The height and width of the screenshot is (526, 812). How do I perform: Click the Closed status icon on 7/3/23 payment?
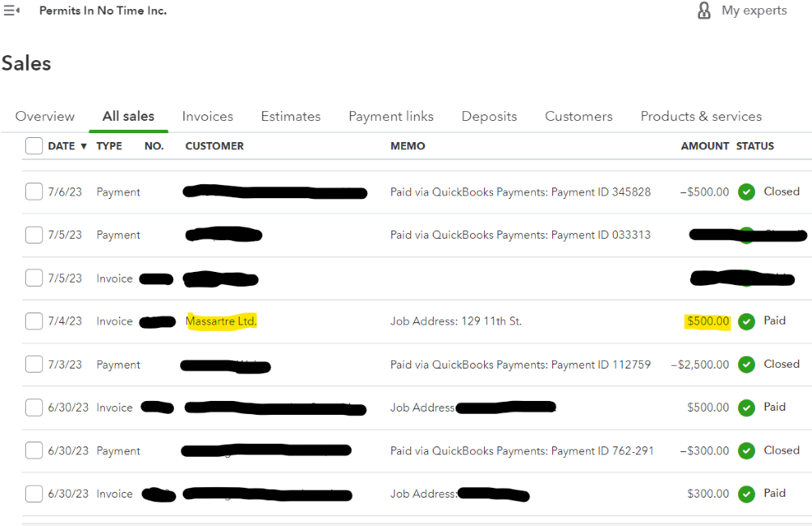coord(746,364)
